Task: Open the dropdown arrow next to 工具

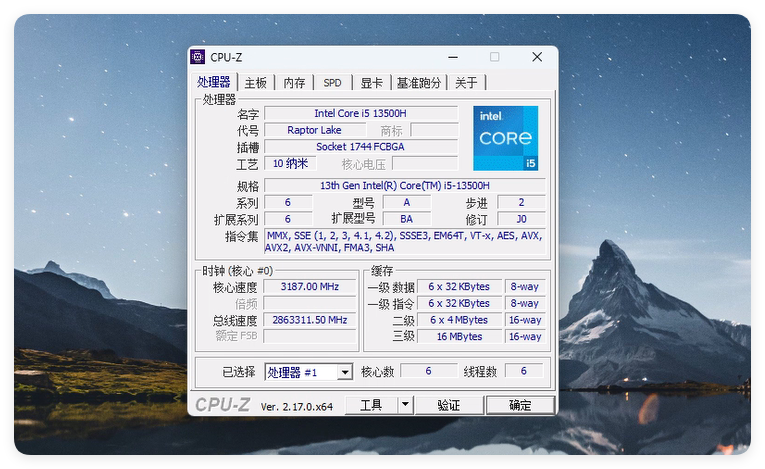Action: coord(405,405)
